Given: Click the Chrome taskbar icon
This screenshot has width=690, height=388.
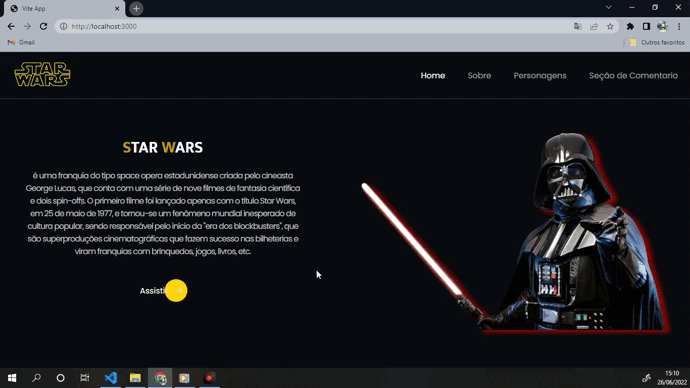Looking at the screenshot, I should tap(160, 378).
